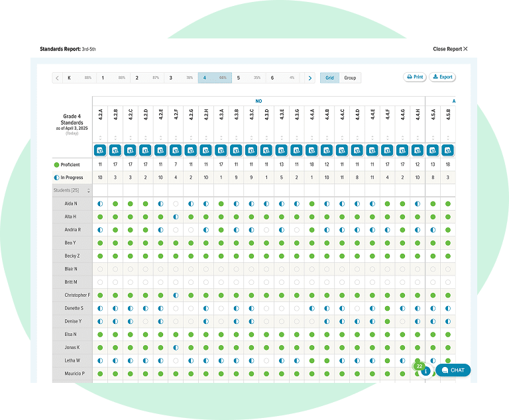
Task: Click the assignment icon for standard 4.3.A
Action: (x=221, y=150)
